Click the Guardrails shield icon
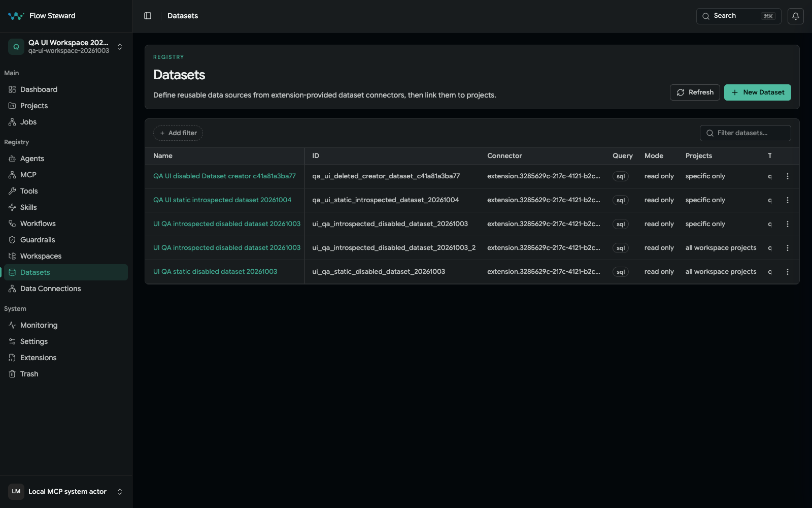 (12, 240)
